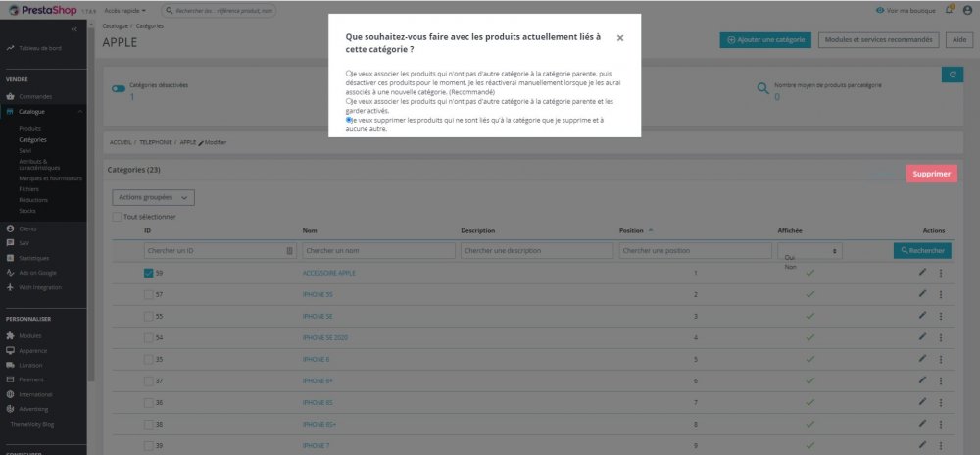Image resolution: width=980 pixels, height=455 pixels.
Task: Click the PrestaShop logo
Action: click(42, 11)
